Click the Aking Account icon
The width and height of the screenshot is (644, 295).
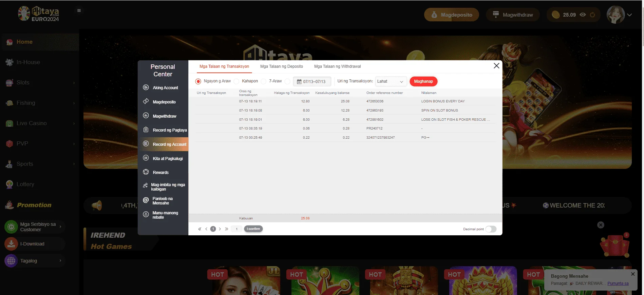[x=146, y=87]
